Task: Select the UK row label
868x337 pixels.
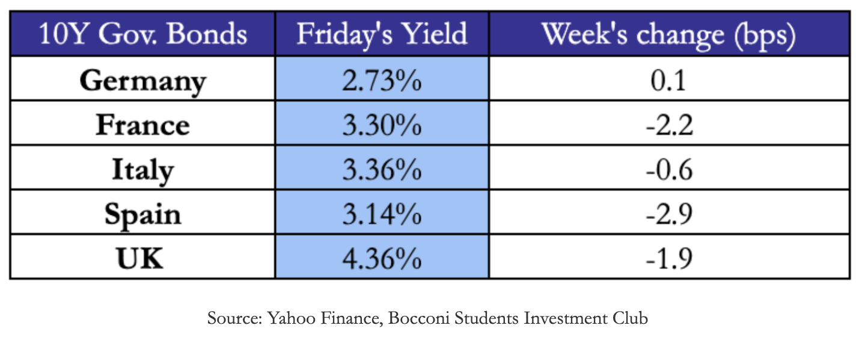Action: point(143,259)
